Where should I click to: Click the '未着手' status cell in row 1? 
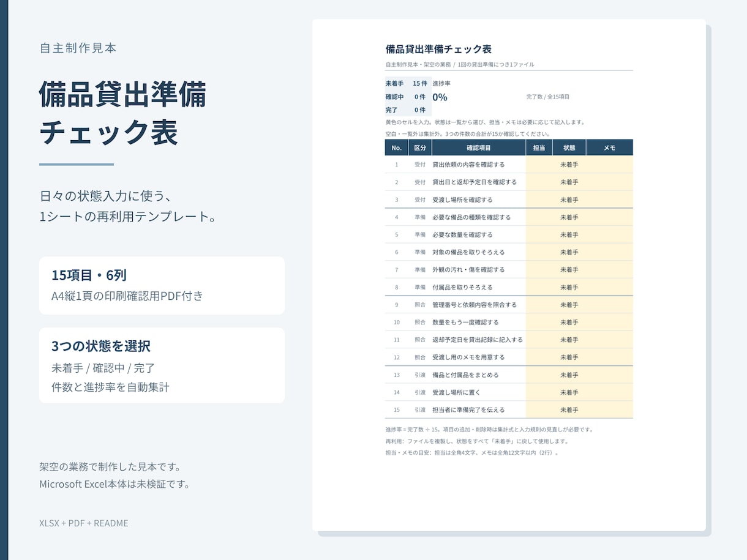[x=569, y=165]
